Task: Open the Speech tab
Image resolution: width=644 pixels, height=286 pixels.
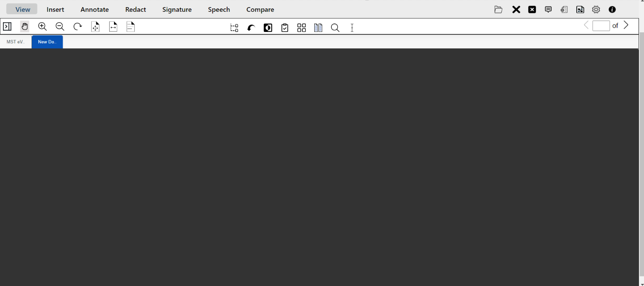Action: [x=219, y=9]
